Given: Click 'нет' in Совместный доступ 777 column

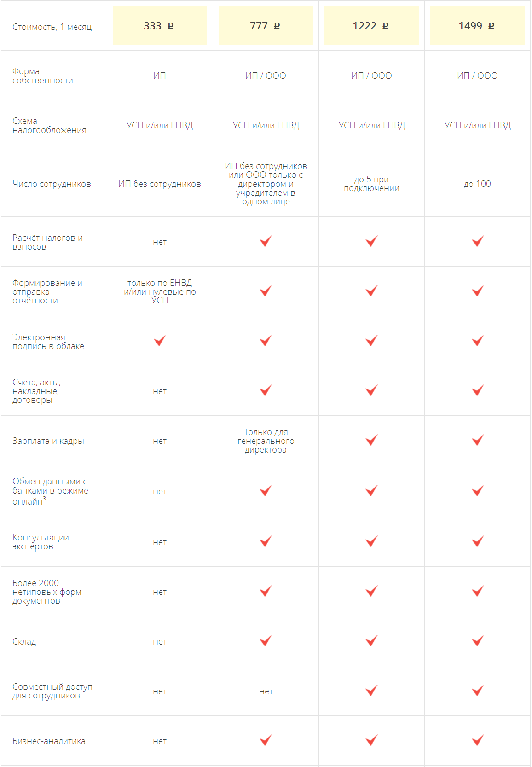Looking at the screenshot, I should [266, 691].
